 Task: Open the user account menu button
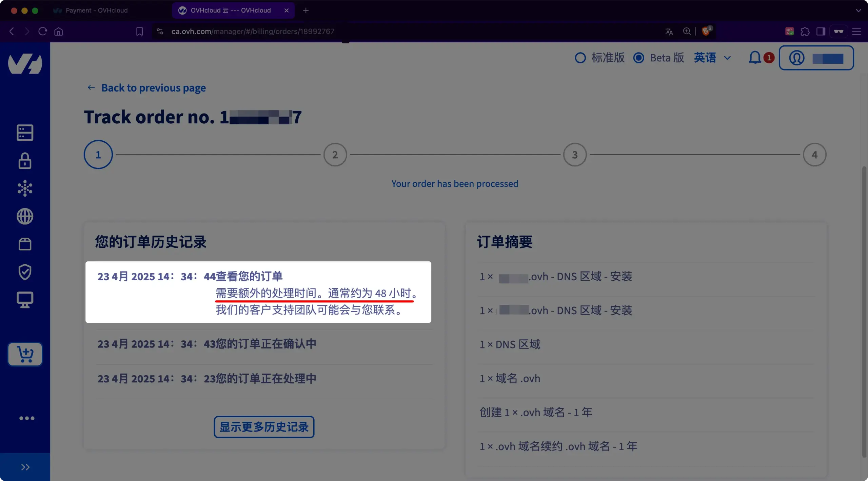[816, 58]
